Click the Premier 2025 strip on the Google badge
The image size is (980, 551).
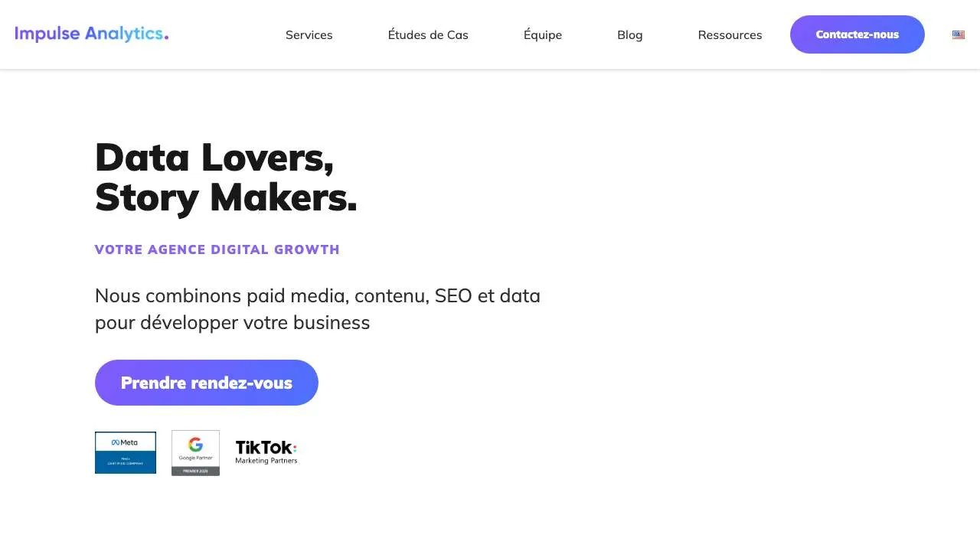[x=195, y=471]
